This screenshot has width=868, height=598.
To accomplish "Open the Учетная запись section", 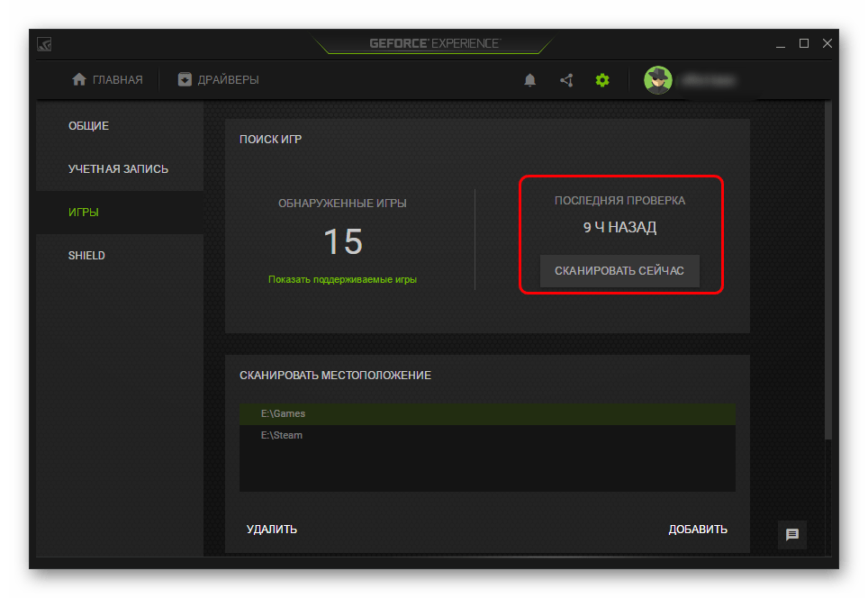I will click(118, 168).
